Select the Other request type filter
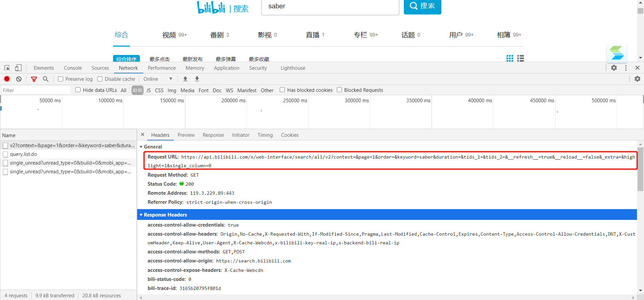Image resolution: width=644 pixels, height=300 pixels. pyautogui.click(x=267, y=91)
